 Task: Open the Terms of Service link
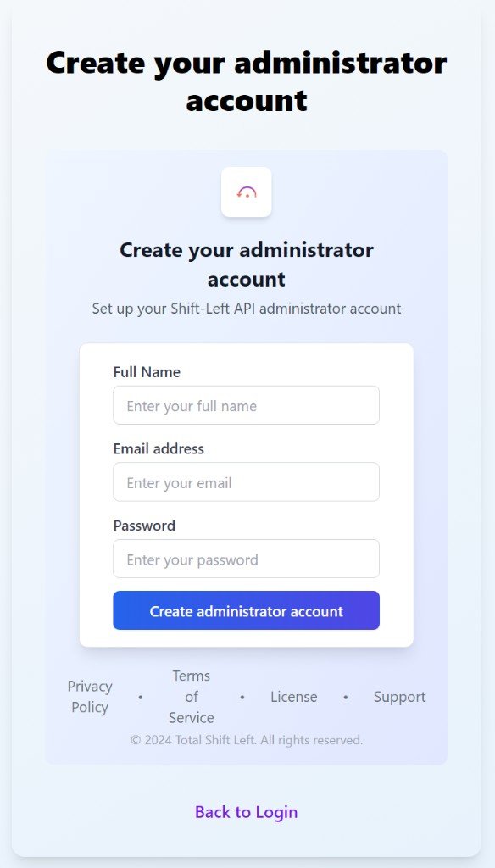pos(191,696)
